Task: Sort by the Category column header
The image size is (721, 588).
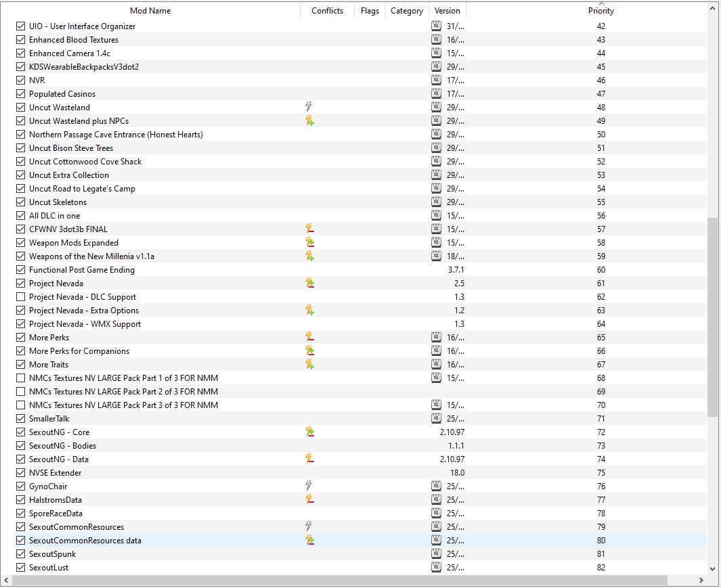Action: tap(406, 11)
